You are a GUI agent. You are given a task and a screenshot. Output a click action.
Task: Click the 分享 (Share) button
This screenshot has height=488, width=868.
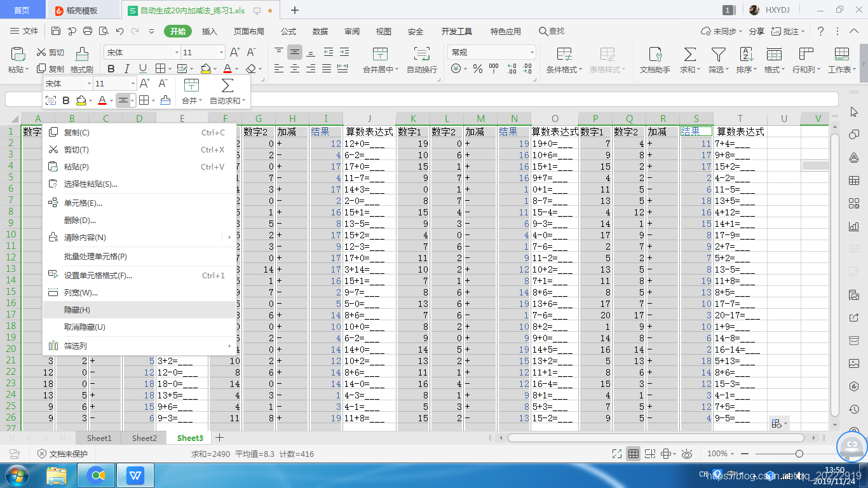click(x=756, y=31)
